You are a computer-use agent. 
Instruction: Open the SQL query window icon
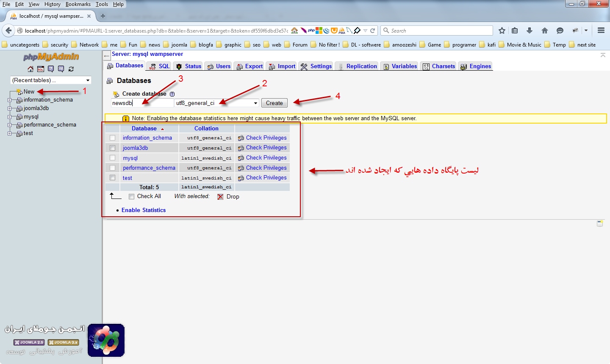click(x=41, y=69)
